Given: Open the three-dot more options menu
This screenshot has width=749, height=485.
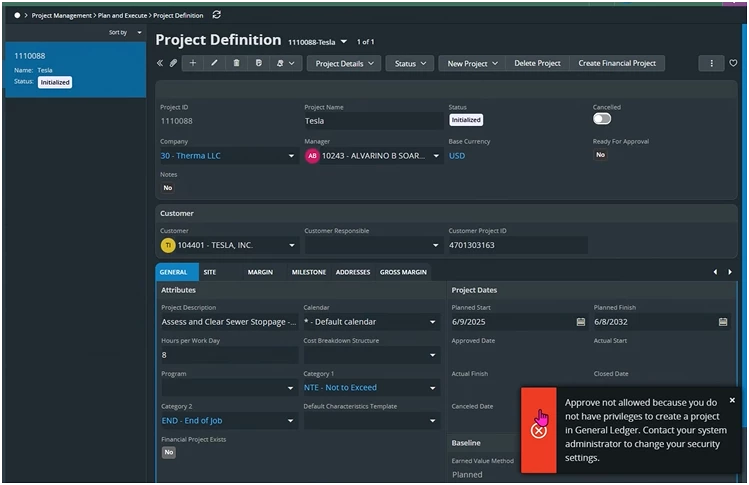Looking at the screenshot, I should [x=711, y=63].
